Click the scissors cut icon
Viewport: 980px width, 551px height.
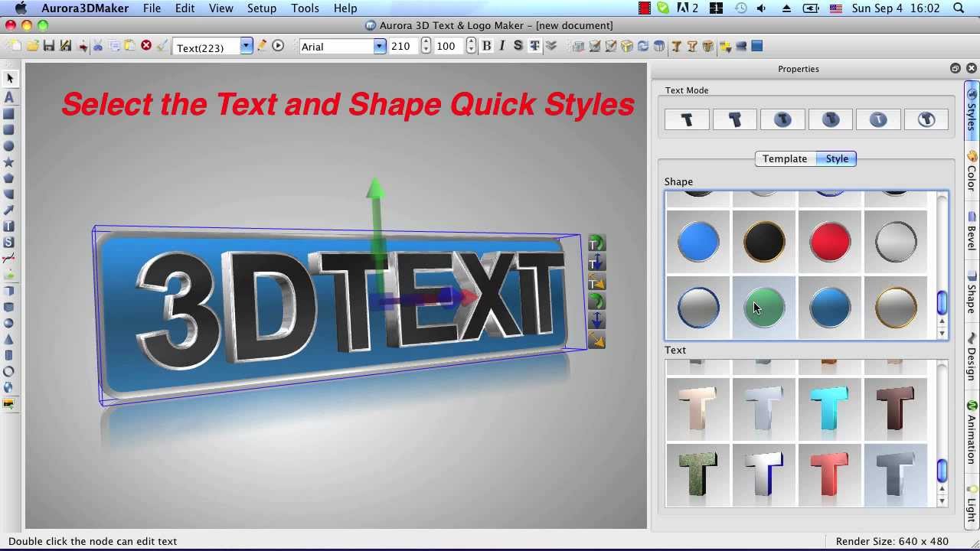pos(98,46)
